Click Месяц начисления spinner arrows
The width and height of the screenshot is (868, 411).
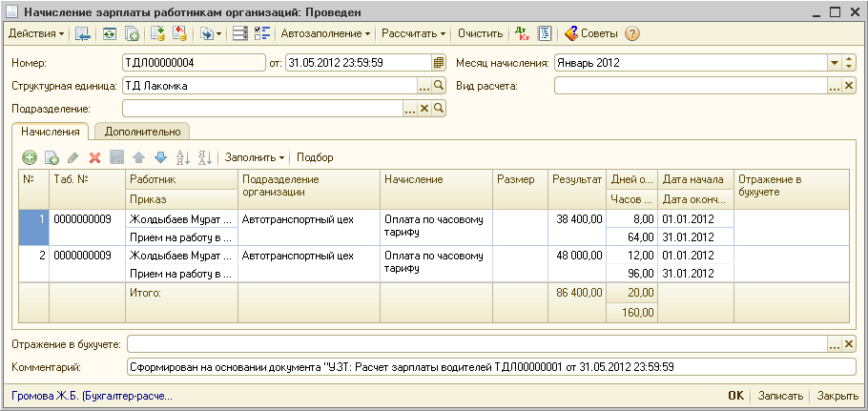tap(849, 63)
